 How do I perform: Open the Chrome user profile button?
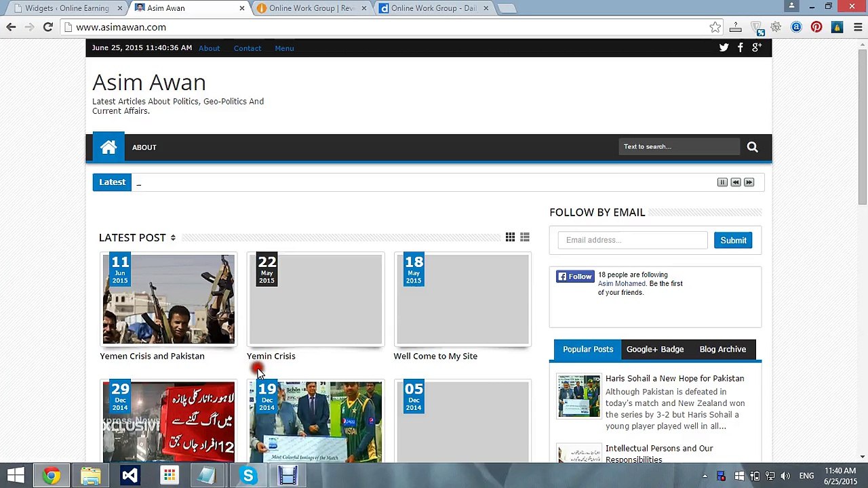791,7
